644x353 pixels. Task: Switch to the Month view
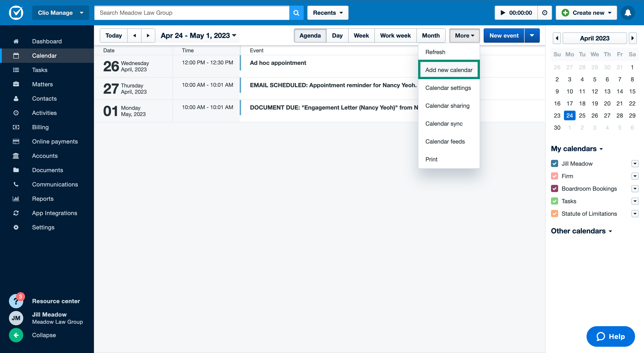pyautogui.click(x=431, y=36)
